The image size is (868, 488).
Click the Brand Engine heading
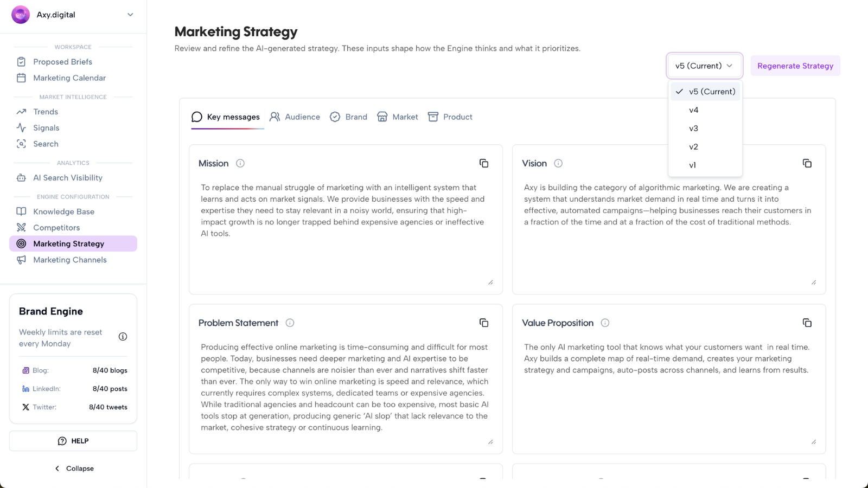coord(51,311)
